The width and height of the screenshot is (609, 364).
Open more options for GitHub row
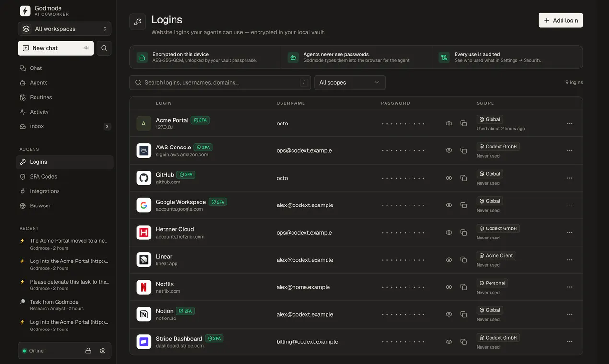point(570,178)
